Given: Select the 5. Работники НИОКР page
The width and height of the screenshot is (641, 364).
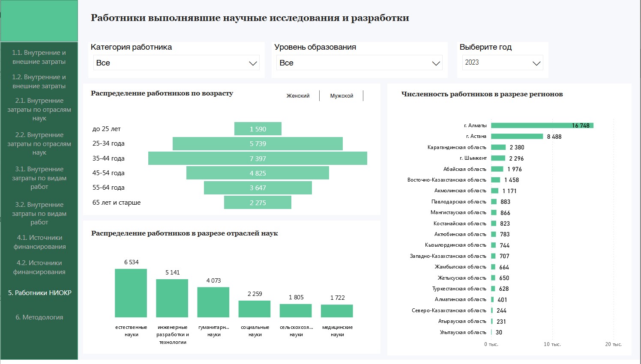Looking at the screenshot, I should click(39, 293).
